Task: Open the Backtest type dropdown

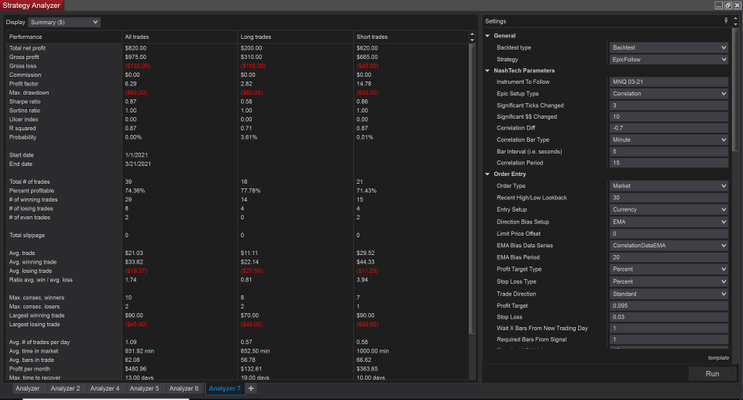Action: [x=668, y=47]
